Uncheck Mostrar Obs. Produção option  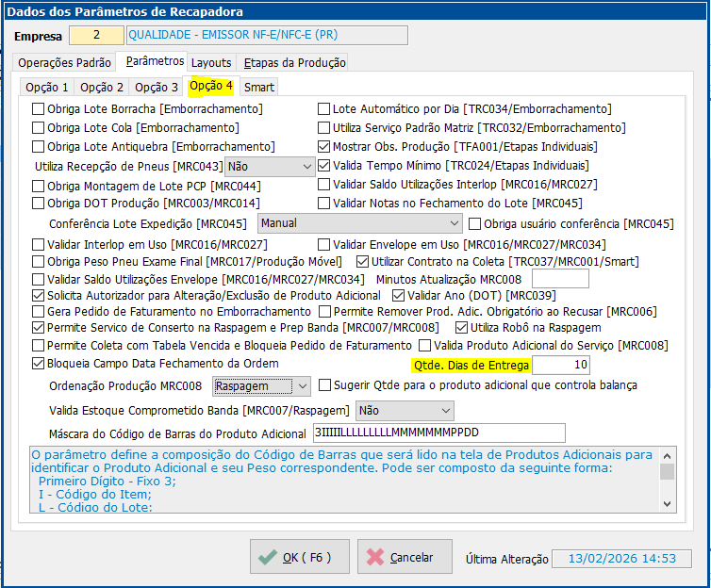point(325,147)
